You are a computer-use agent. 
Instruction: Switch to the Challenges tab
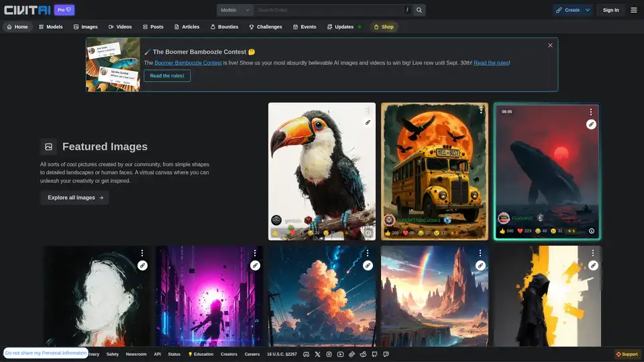[265, 27]
